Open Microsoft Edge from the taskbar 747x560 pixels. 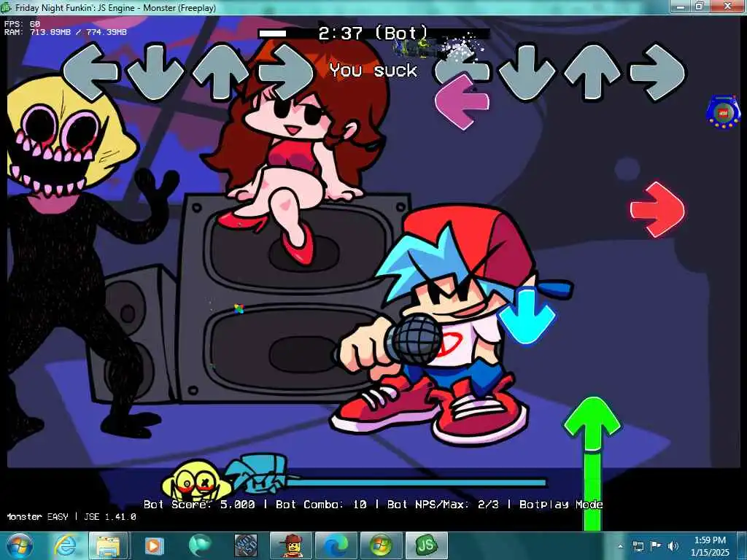[336, 545]
